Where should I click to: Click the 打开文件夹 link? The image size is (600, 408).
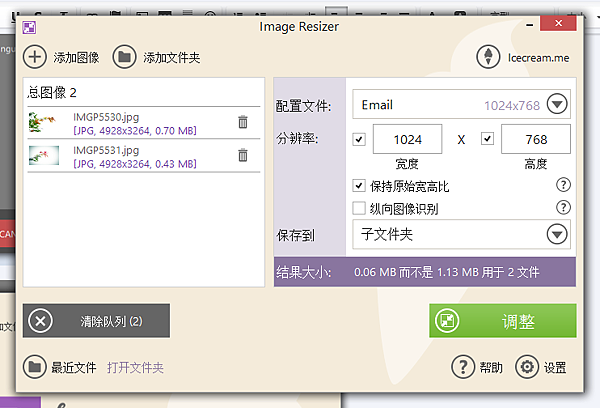pos(135,368)
